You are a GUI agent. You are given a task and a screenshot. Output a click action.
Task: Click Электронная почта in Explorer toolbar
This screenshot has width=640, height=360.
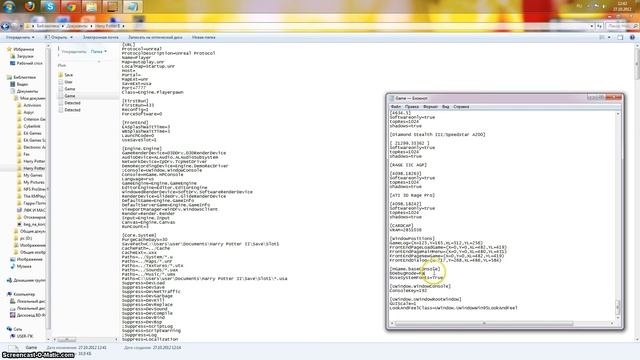(100, 37)
